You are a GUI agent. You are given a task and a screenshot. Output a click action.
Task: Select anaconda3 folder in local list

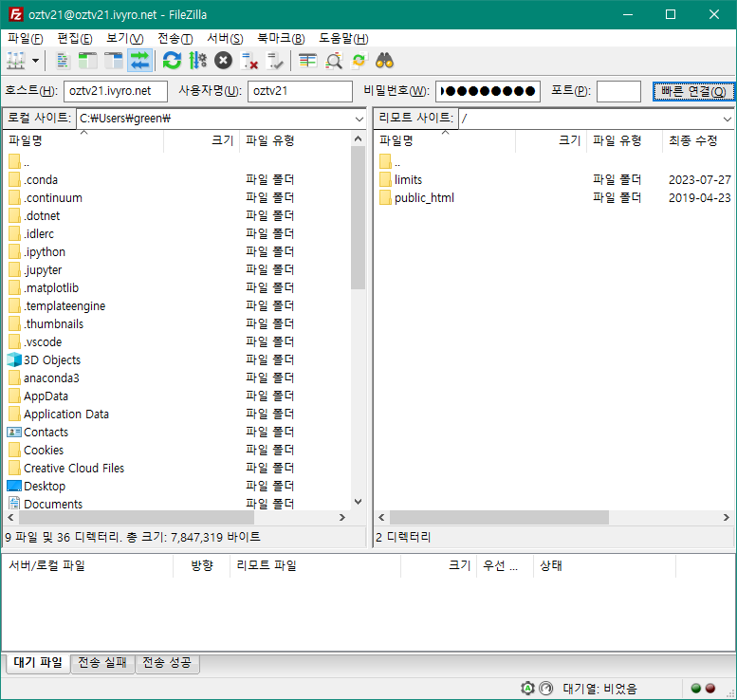51,378
